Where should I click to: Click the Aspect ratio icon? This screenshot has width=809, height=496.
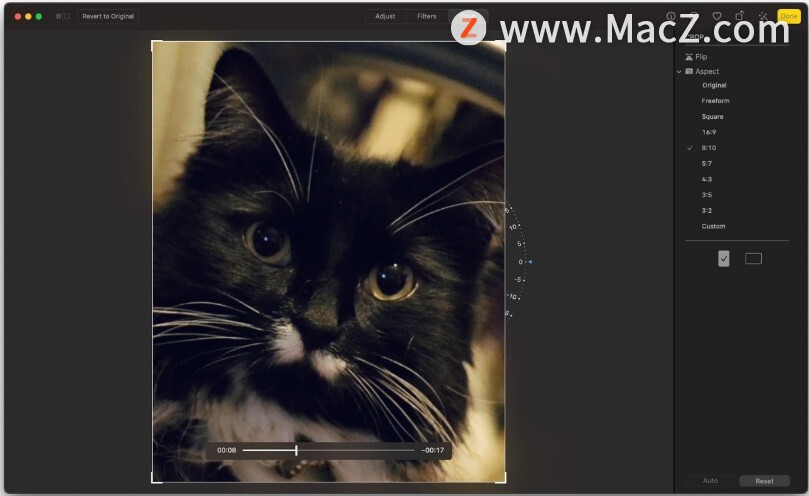coord(689,71)
